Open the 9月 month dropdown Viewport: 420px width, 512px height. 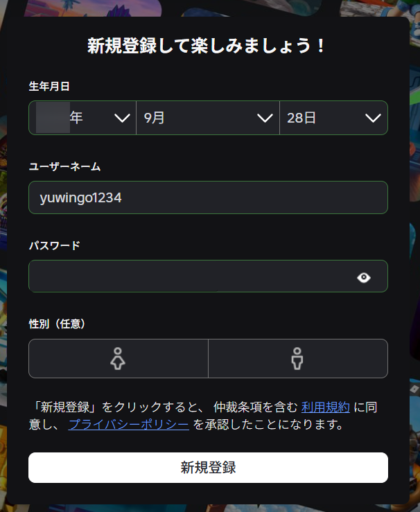pos(208,118)
